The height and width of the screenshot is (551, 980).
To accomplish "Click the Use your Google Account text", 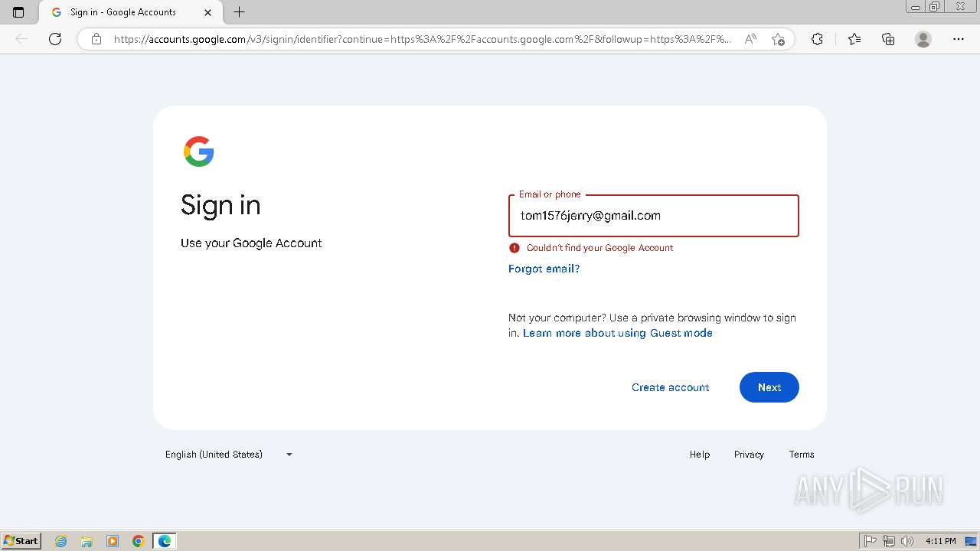I will tap(251, 243).
